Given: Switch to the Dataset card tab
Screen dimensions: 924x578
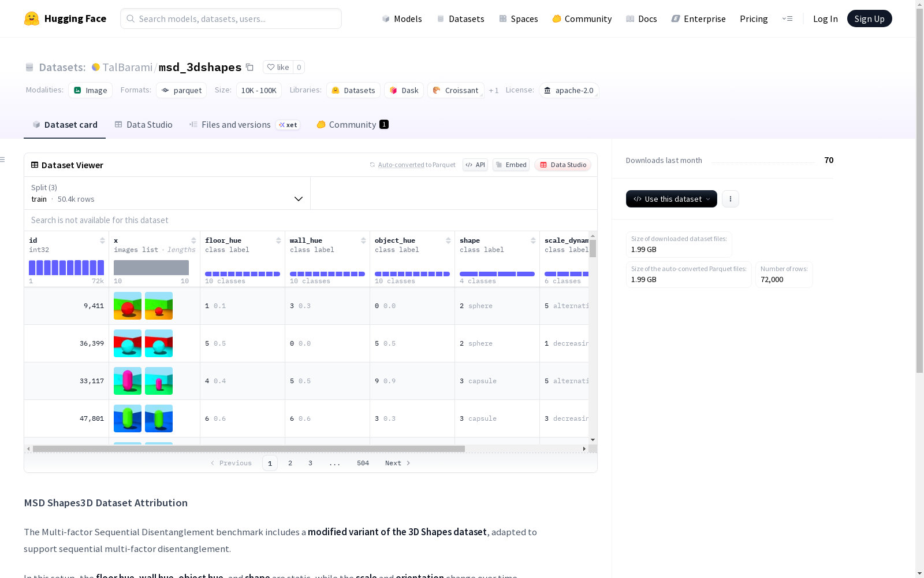Looking at the screenshot, I should (65, 125).
